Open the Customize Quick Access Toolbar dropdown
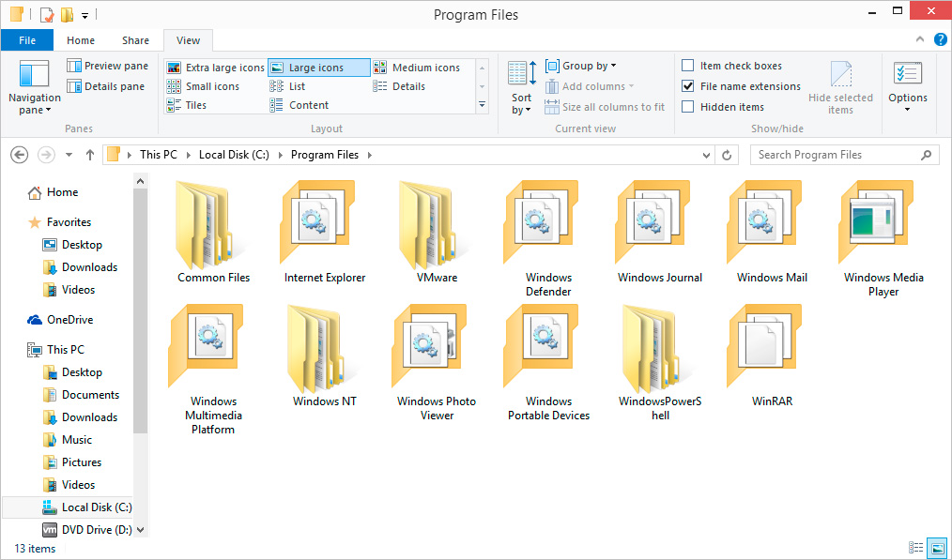 (x=85, y=15)
